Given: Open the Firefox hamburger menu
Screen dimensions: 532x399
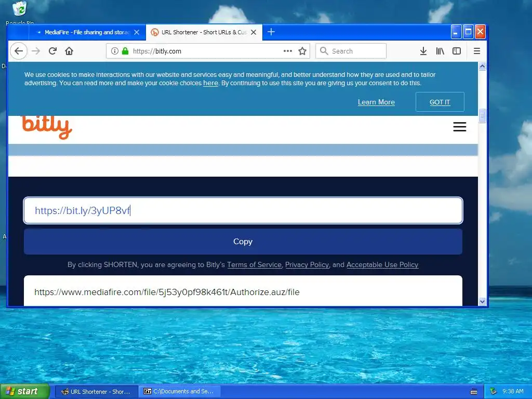Looking at the screenshot, I should click(x=477, y=51).
